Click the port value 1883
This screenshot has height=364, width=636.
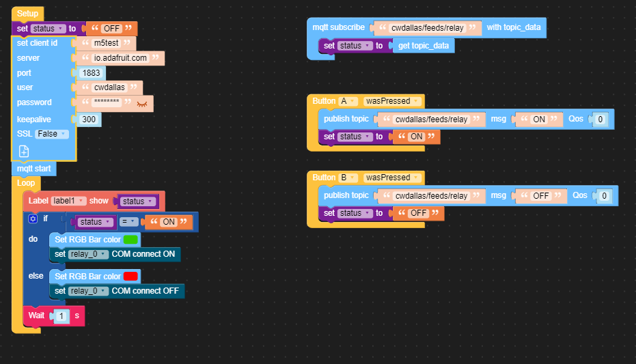pyautogui.click(x=92, y=73)
